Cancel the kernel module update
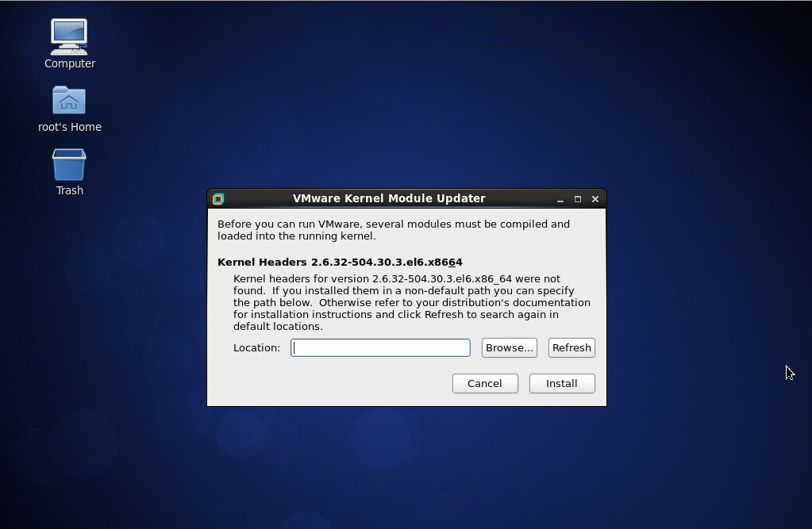 coord(485,384)
